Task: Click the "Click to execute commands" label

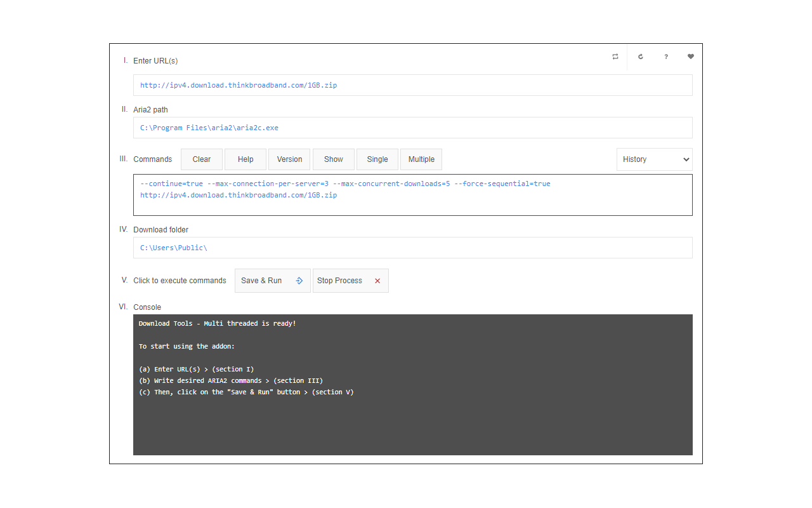Action: [x=180, y=281]
